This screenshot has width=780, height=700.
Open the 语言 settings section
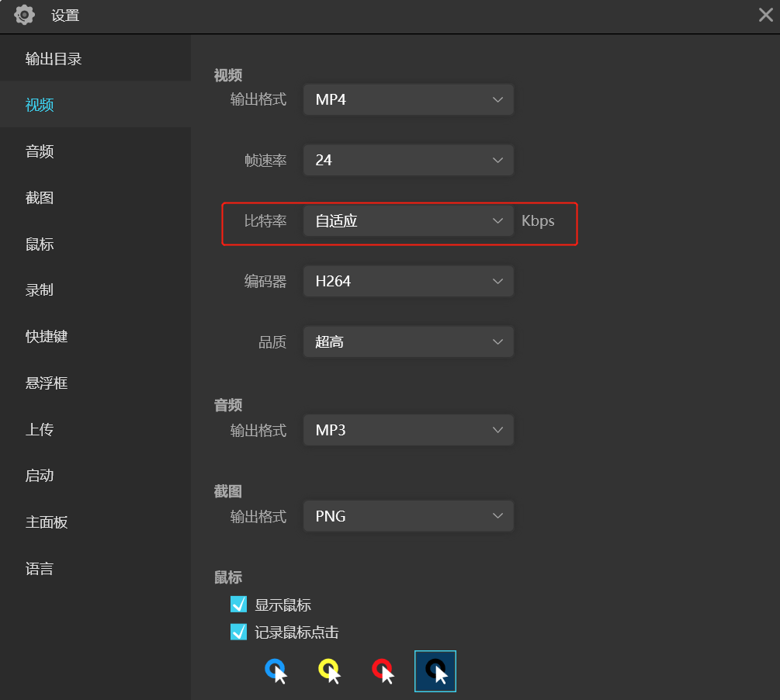coord(40,569)
